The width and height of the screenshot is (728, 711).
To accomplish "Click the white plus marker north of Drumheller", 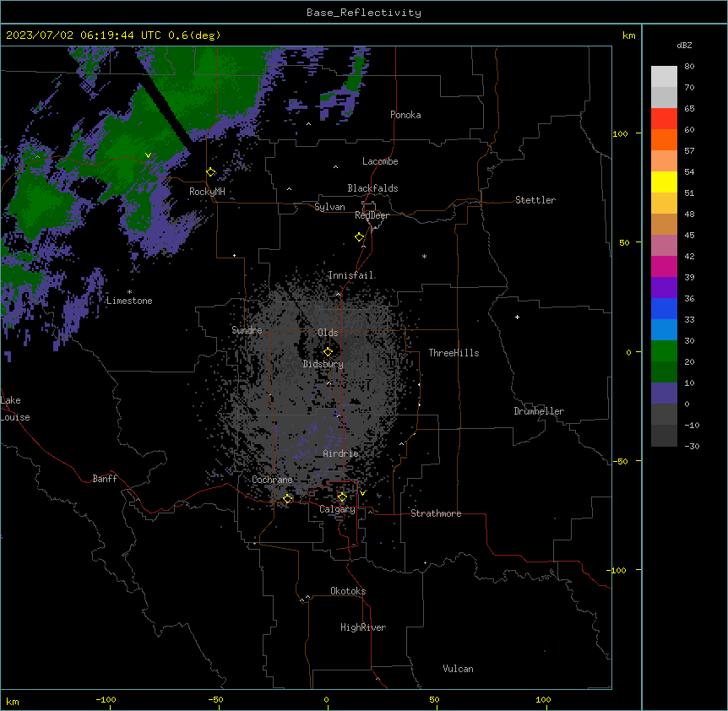I will click(x=517, y=317).
